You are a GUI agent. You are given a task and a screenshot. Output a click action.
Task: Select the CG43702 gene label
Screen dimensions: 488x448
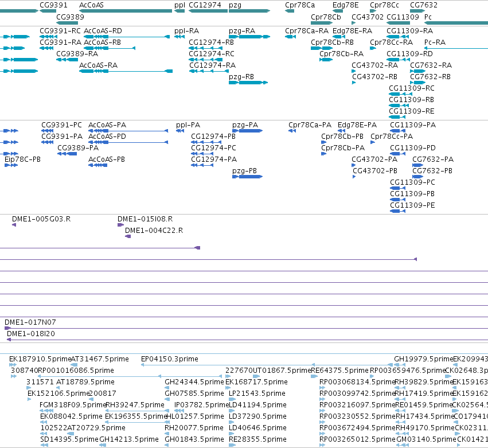pyautogui.click(x=368, y=17)
